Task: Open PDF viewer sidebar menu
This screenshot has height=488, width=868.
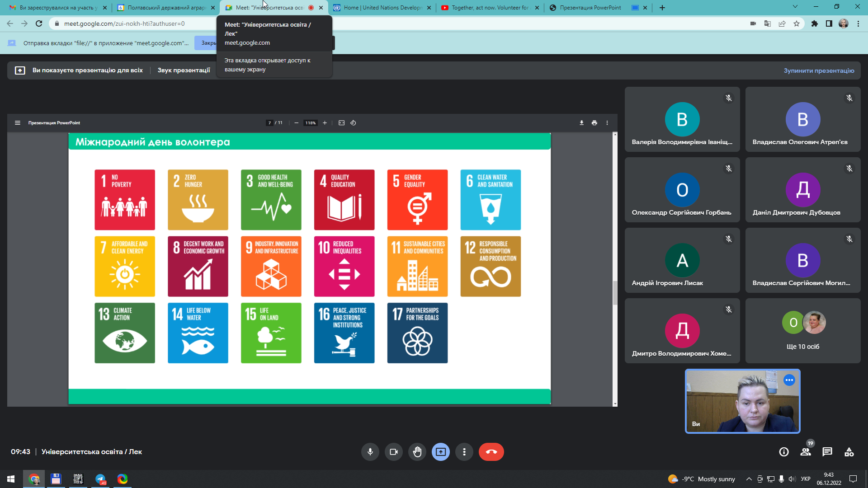Action: pyautogui.click(x=18, y=123)
